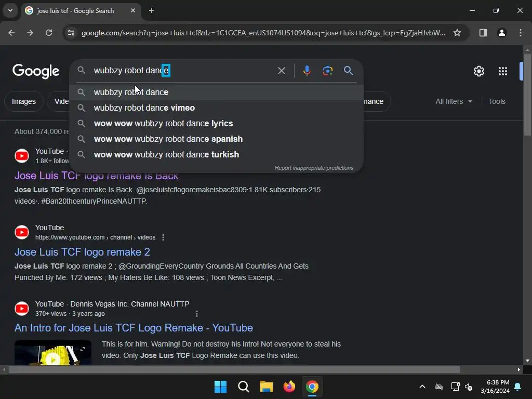
Task: Click the horizontal page scrollbar
Action: click(234, 369)
